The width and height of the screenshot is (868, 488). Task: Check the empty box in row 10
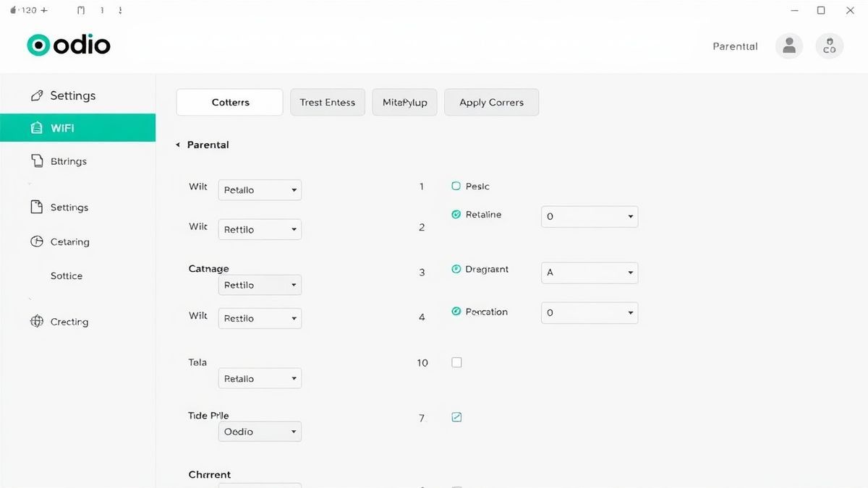coord(456,362)
